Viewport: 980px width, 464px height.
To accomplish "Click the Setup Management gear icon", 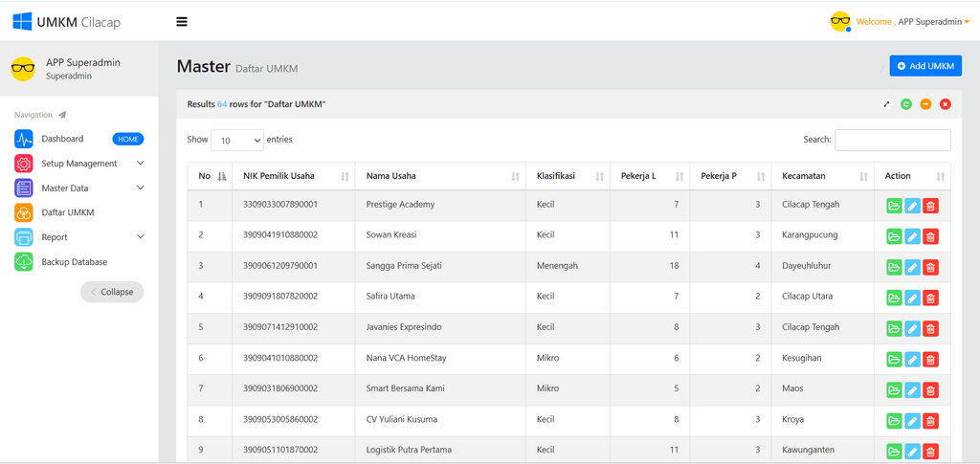I will (x=24, y=164).
